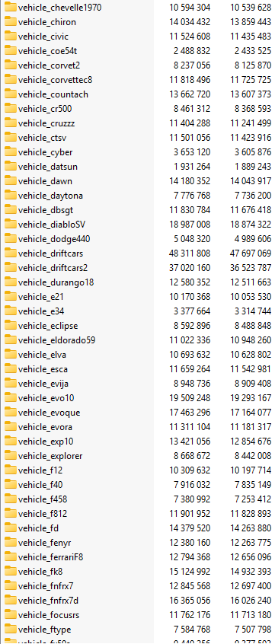Select the vehicle_corvettec8 entry

pos(138,80)
